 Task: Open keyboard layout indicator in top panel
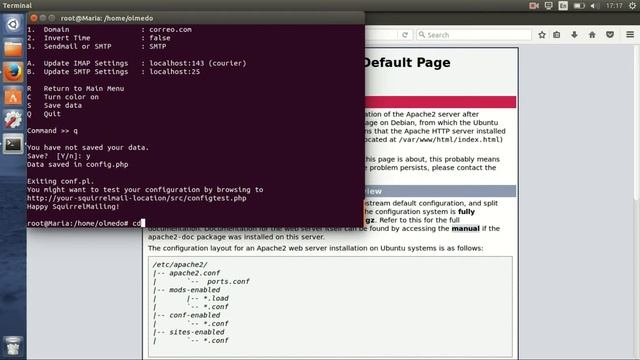point(563,6)
